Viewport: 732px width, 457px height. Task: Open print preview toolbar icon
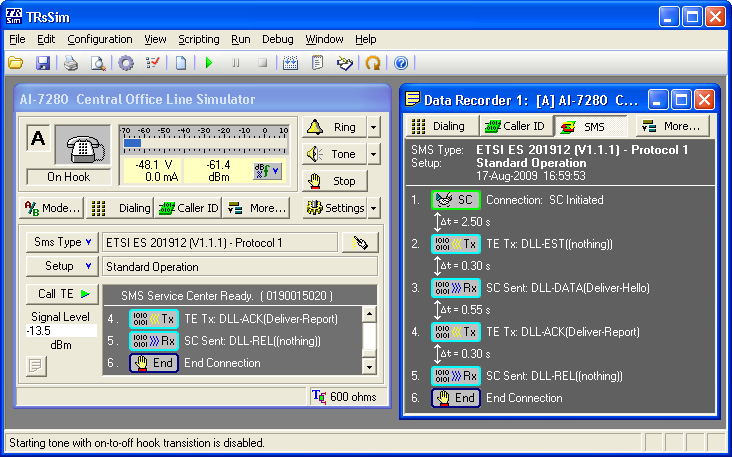click(98, 63)
